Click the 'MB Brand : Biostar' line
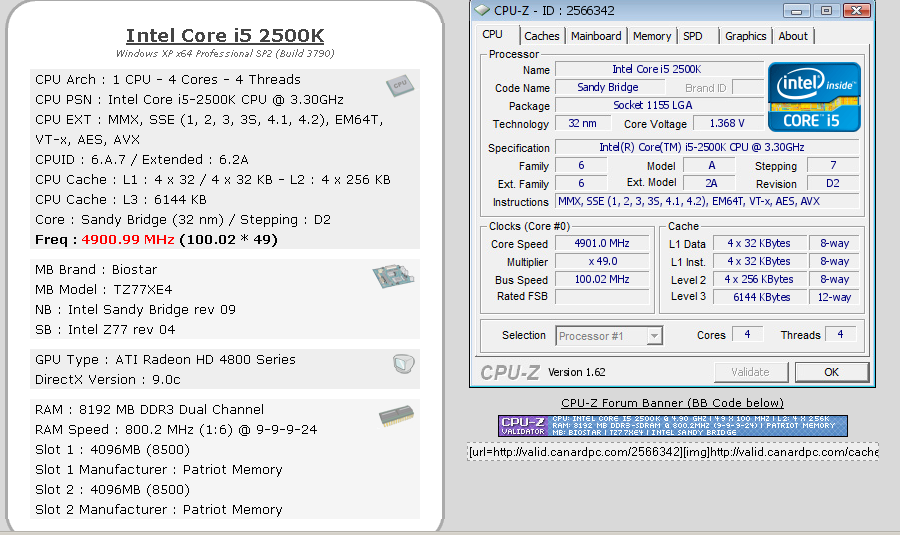Image resolution: width=900 pixels, height=535 pixels. click(x=96, y=269)
